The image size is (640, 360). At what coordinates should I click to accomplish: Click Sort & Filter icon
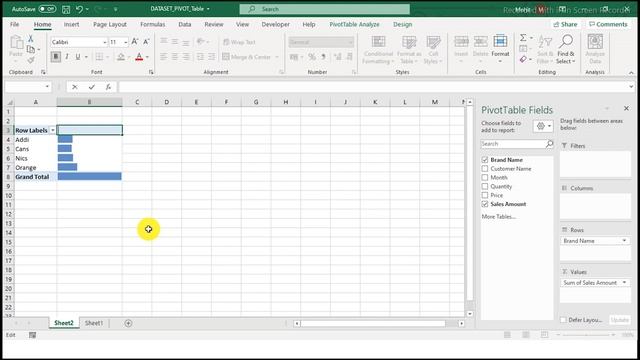click(545, 42)
